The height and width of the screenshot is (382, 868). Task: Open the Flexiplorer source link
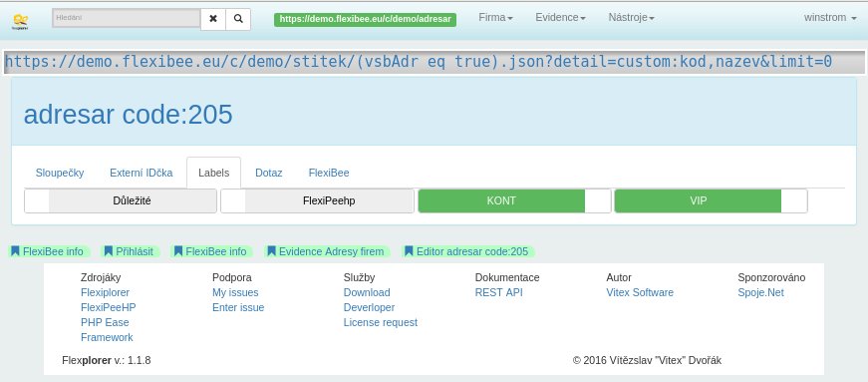tap(106, 292)
